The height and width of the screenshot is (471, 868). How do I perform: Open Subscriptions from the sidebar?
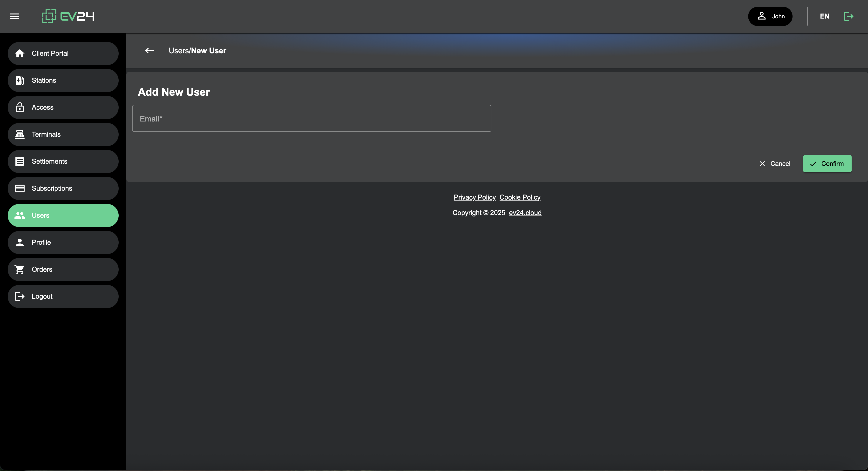click(x=63, y=188)
